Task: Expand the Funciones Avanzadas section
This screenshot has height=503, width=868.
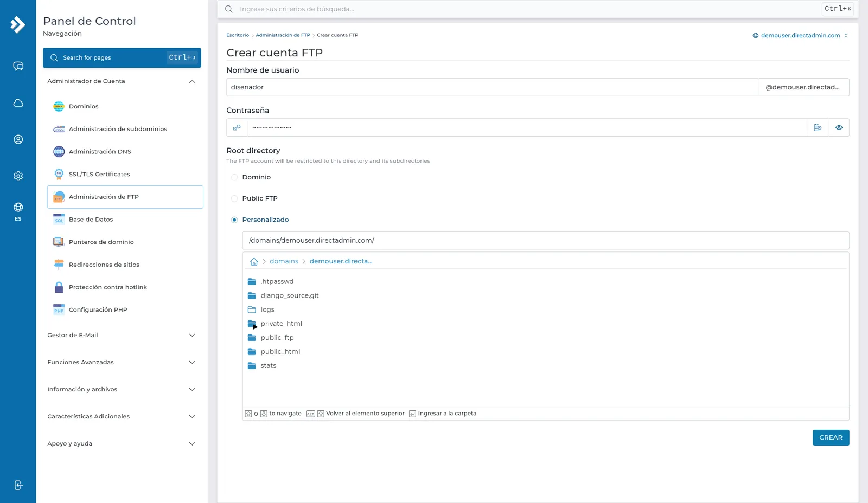Action: 122,362
